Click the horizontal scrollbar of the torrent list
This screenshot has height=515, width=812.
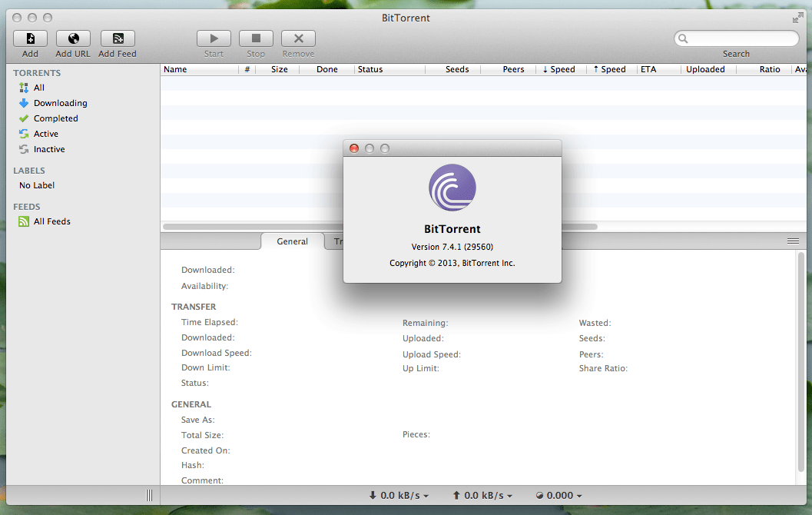coord(380,227)
